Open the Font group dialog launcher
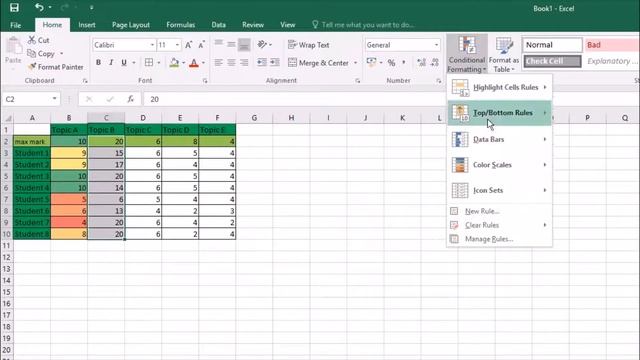 pyautogui.click(x=205, y=81)
